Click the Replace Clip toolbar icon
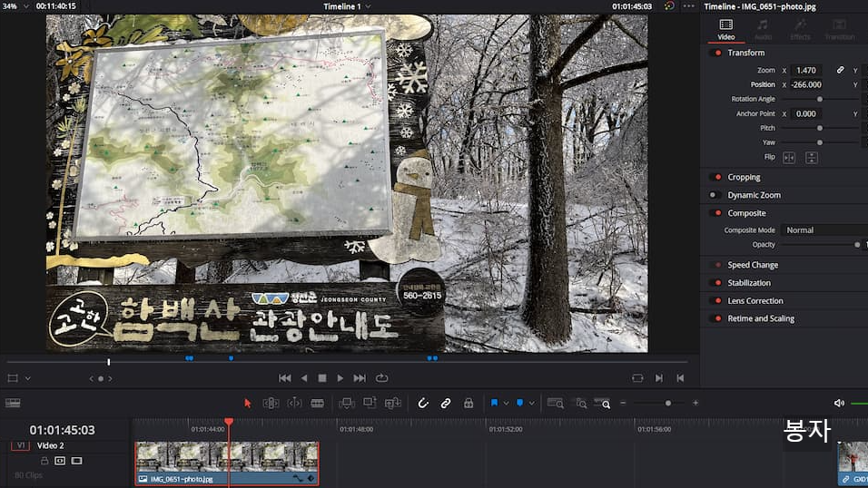The width and height of the screenshot is (868, 488). point(392,404)
